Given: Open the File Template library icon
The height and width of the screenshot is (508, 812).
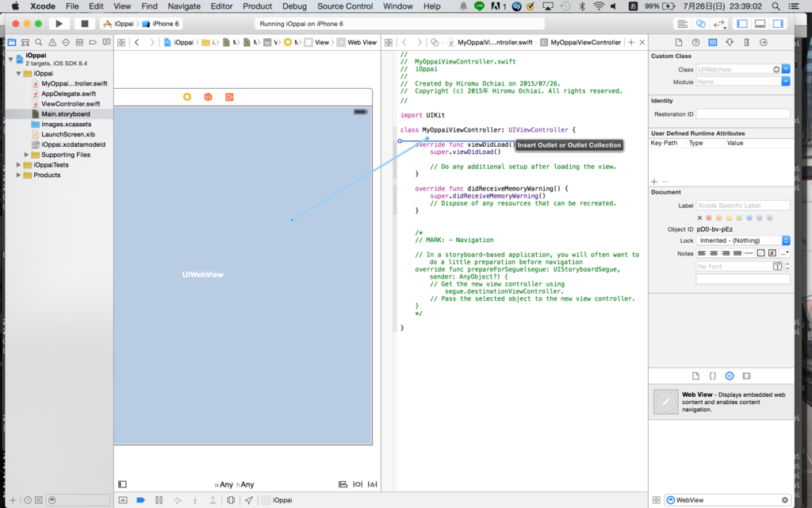Looking at the screenshot, I should [x=695, y=375].
